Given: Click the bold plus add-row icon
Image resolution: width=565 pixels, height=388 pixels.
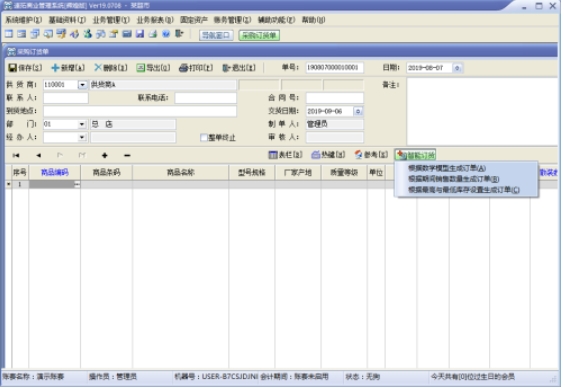Looking at the screenshot, I should coord(104,155).
